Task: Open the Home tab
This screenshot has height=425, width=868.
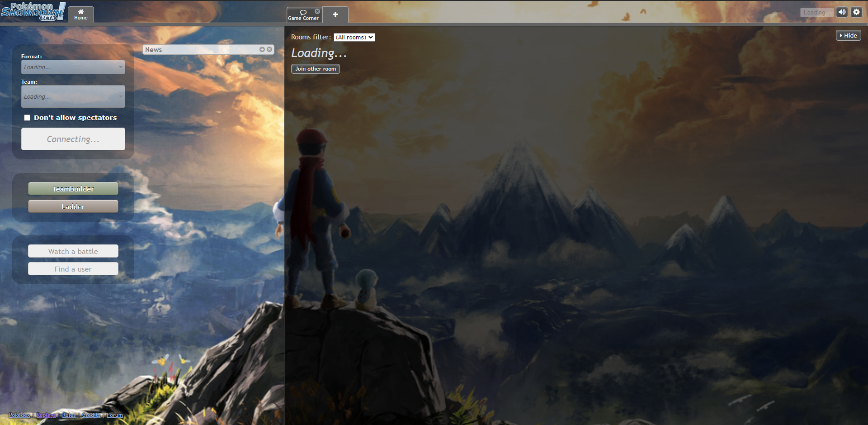Action: [81, 14]
